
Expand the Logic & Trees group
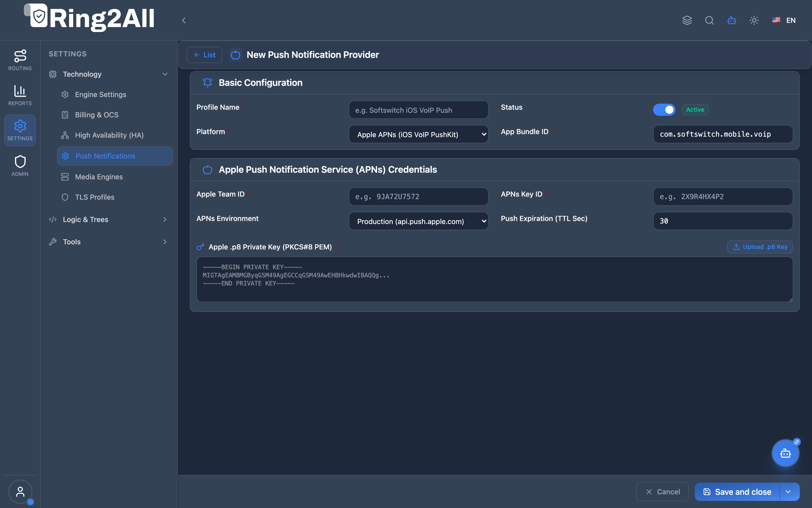(x=108, y=220)
